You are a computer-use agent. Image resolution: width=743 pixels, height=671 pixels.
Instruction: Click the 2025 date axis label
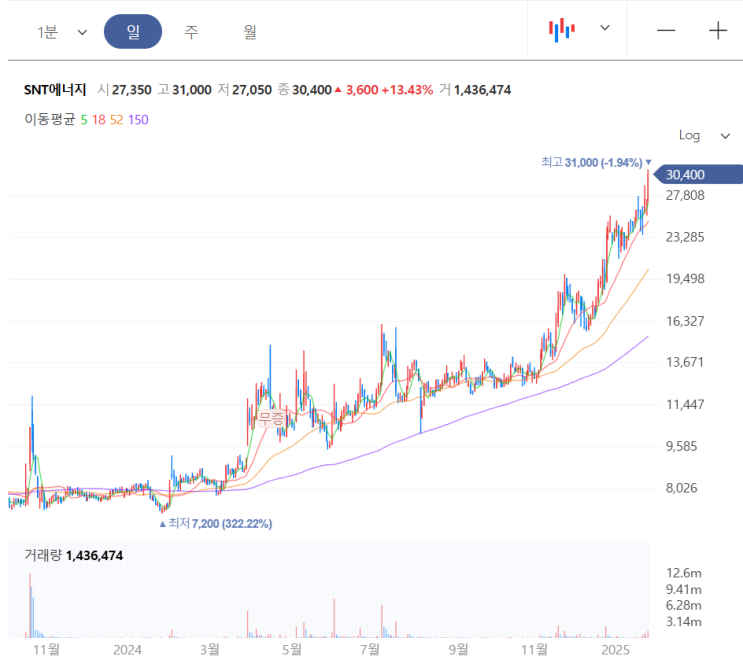[x=615, y=650]
